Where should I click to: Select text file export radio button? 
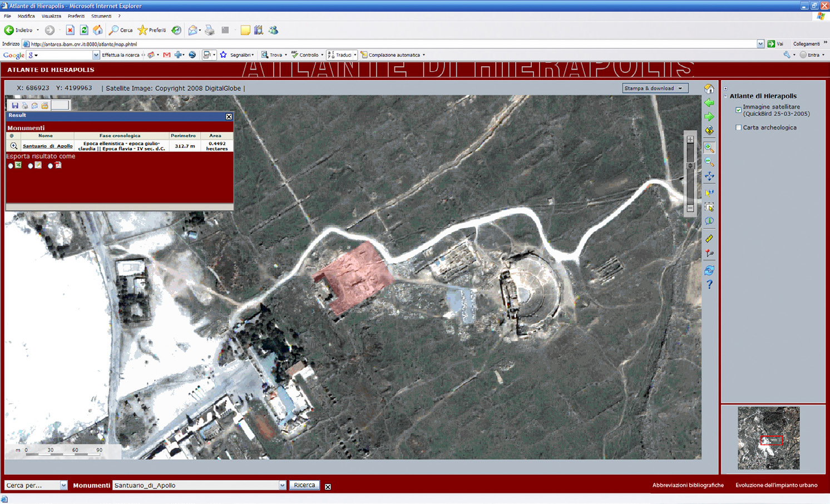coord(31,166)
